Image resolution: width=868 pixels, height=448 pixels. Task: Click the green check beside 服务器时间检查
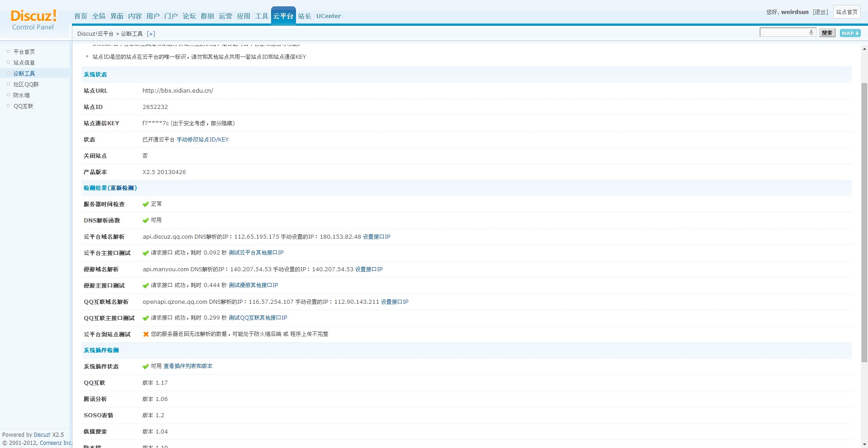(146, 204)
